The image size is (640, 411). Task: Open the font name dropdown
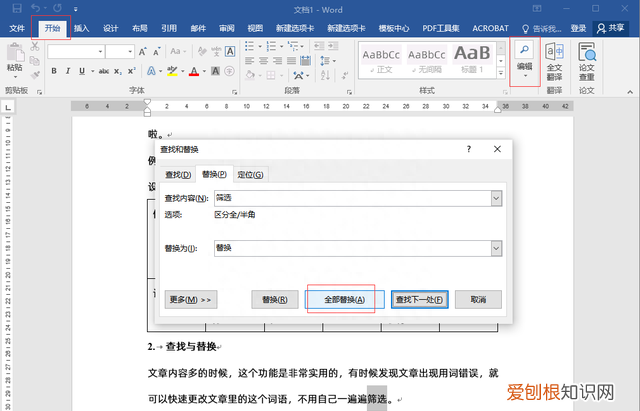point(100,51)
